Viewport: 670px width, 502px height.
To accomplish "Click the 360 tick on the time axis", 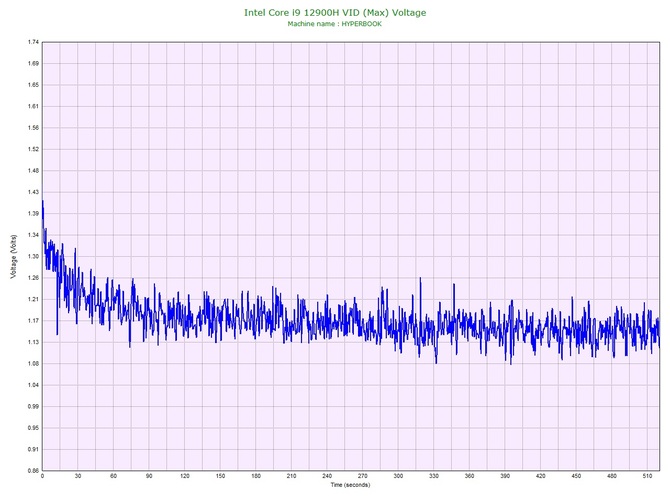I will tap(469, 476).
